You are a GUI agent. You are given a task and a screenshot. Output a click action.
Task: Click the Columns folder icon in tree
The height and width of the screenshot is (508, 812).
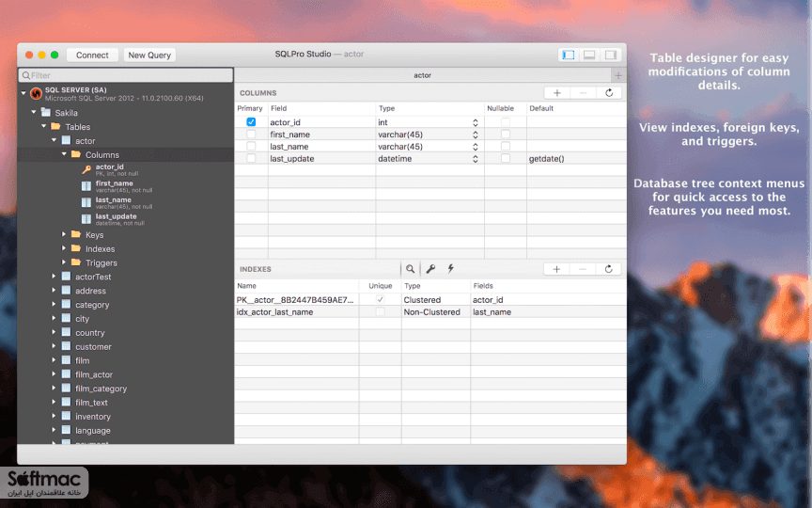(x=76, y=154)
